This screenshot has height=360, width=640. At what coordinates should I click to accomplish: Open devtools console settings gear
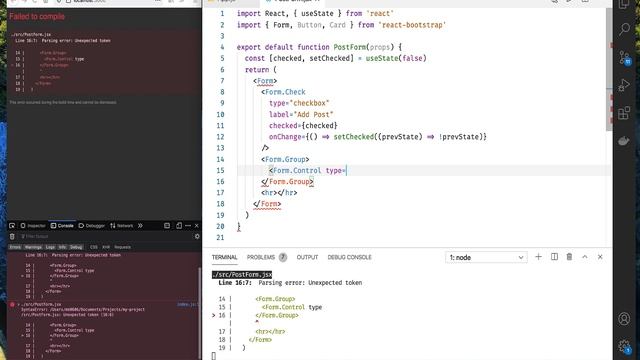click(x=197, y=236)
